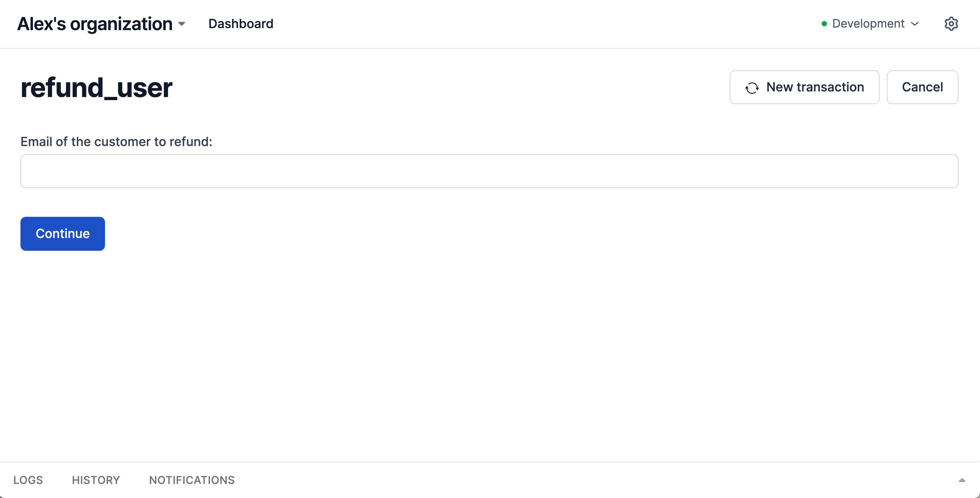
Task: Click the refund_user page heading
Action: tap(97, 88)
